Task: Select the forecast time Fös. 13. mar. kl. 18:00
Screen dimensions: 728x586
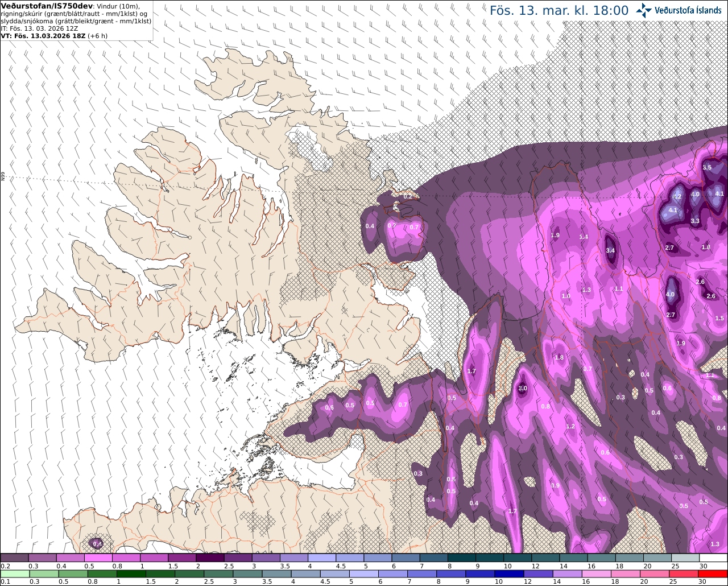Action: point(559,10)
